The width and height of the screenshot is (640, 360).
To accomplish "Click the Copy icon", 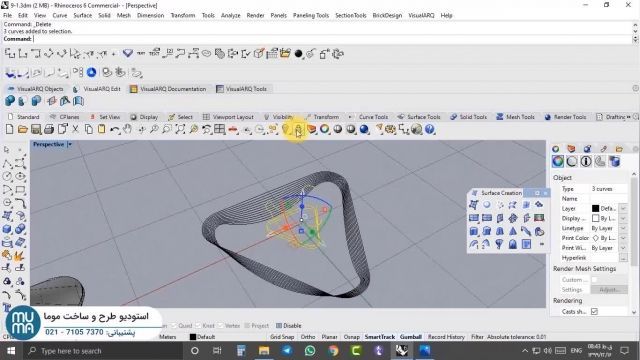I will pyautogui.click(x=88, y=129).
